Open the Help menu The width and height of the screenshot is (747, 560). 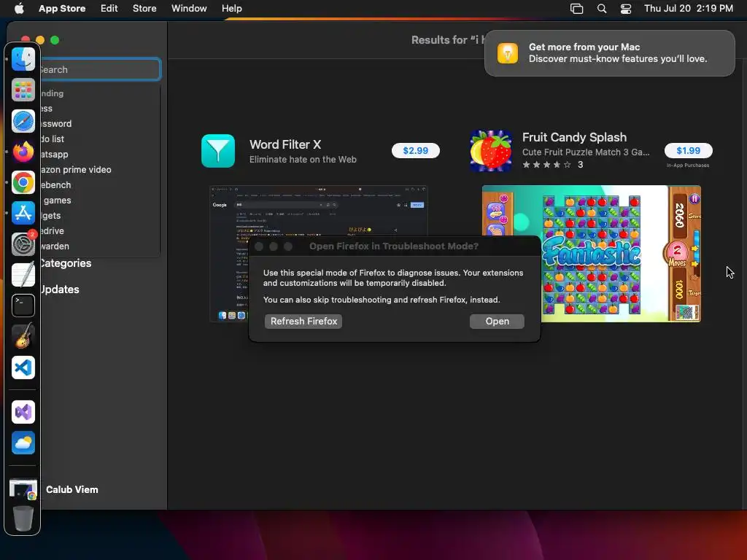point(231,8)
